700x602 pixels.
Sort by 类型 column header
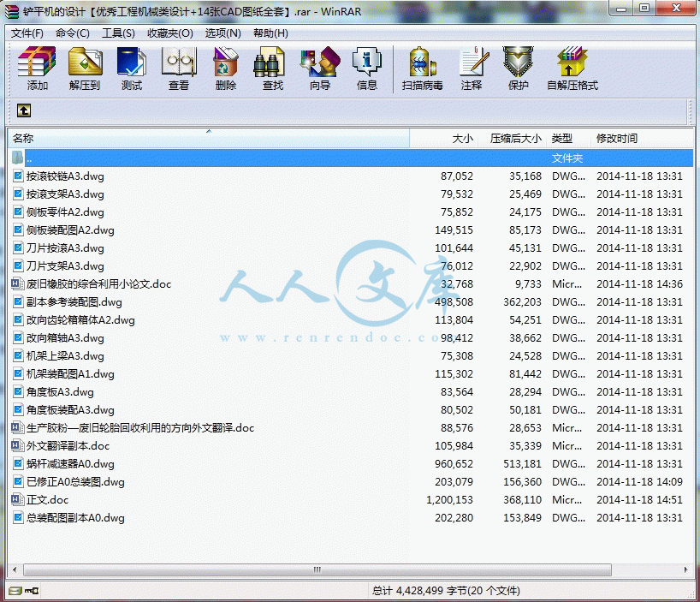[569, 139]
